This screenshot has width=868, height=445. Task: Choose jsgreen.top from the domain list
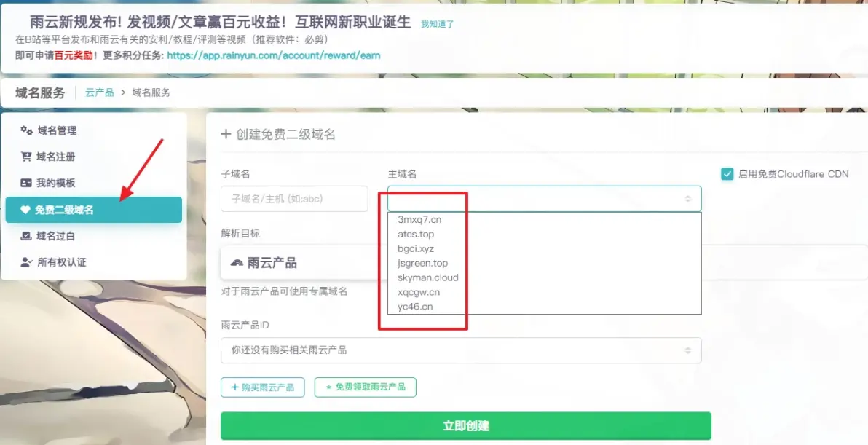(423, 263)
